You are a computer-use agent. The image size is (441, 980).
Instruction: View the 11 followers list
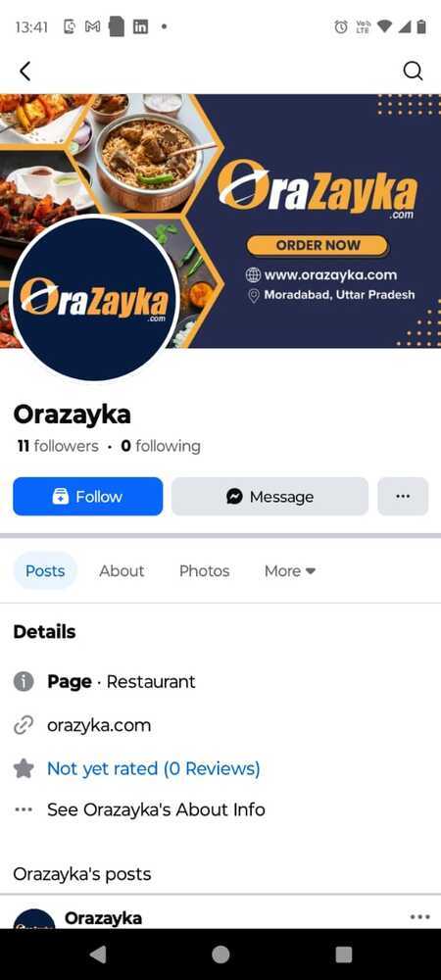click(58, 446)
